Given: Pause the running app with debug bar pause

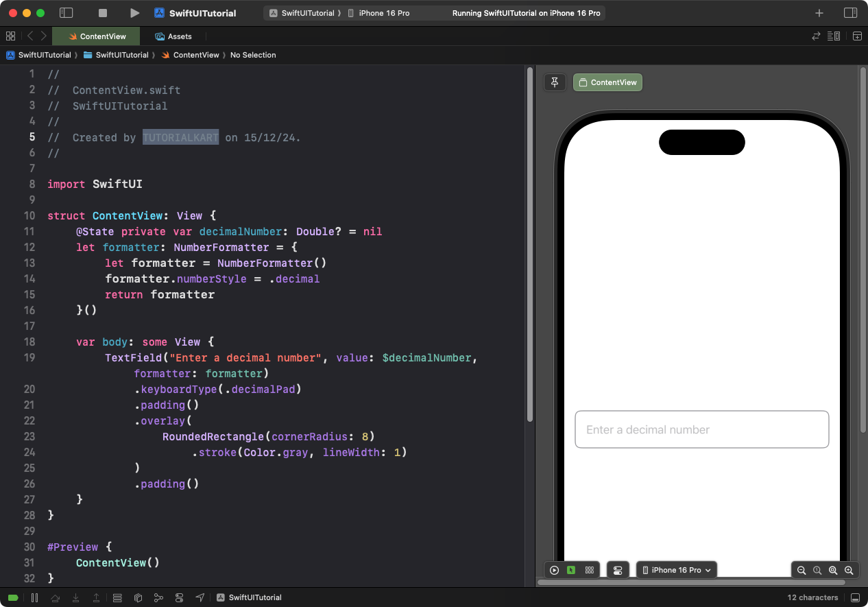Looking at the screenshot, I should (34, 597).
